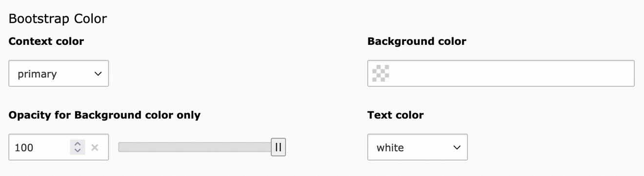Click the chevron on the Context color dropdown
Viewport: 644px width, 176px height.
click(x=98, y=74)
